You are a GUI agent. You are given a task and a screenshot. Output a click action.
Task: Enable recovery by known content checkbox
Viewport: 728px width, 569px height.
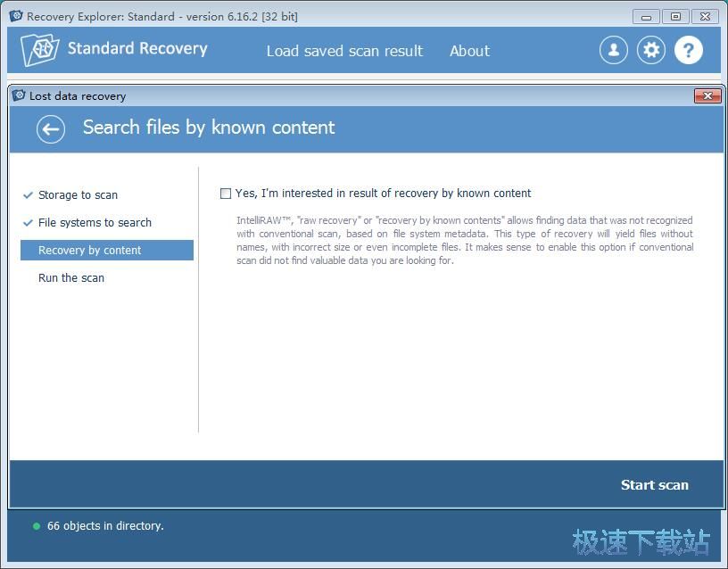[x=226, y=193]
